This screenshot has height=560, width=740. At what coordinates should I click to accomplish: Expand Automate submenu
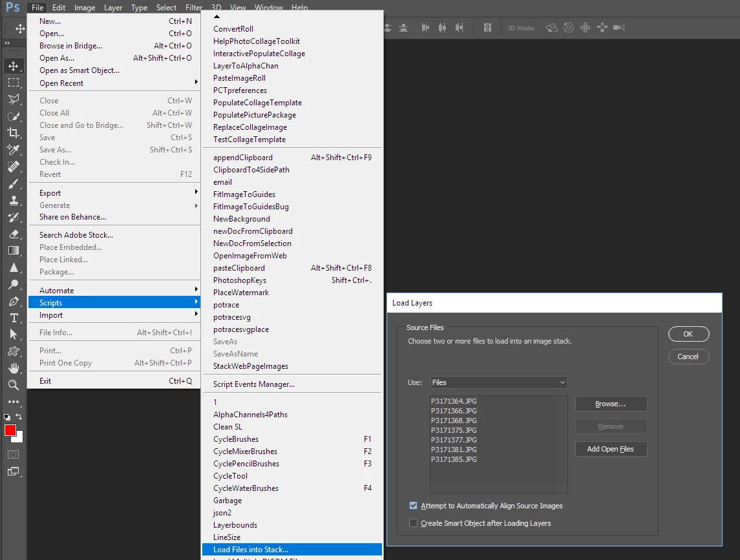tap(114, 291)
